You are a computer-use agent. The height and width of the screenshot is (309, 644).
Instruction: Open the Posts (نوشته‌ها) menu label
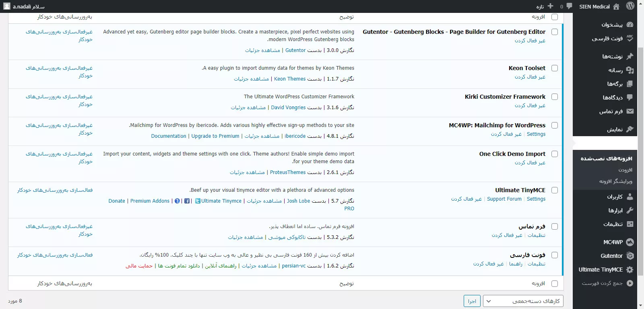click(x=613, y=56)
